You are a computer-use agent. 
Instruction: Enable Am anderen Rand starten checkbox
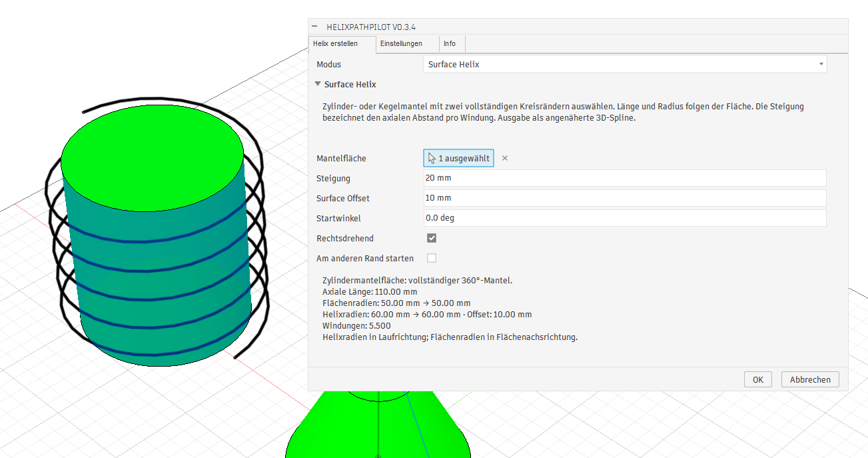[432, 258]
